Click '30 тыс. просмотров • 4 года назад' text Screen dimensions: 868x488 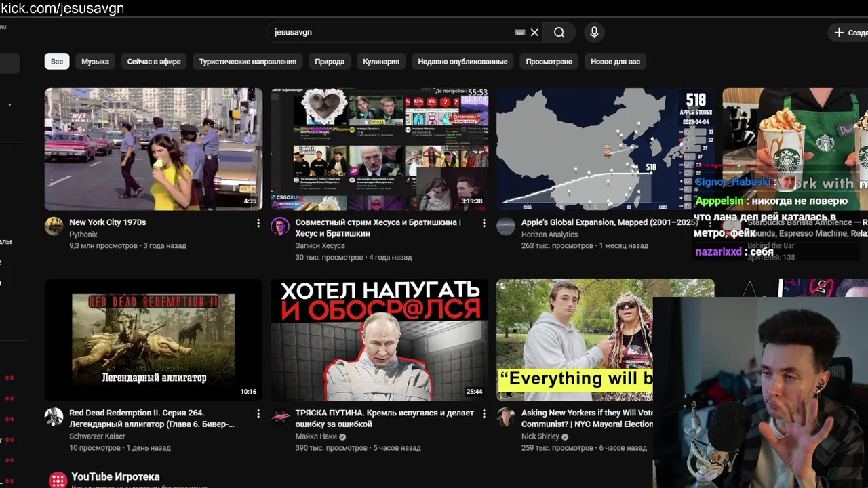[353, 258]
